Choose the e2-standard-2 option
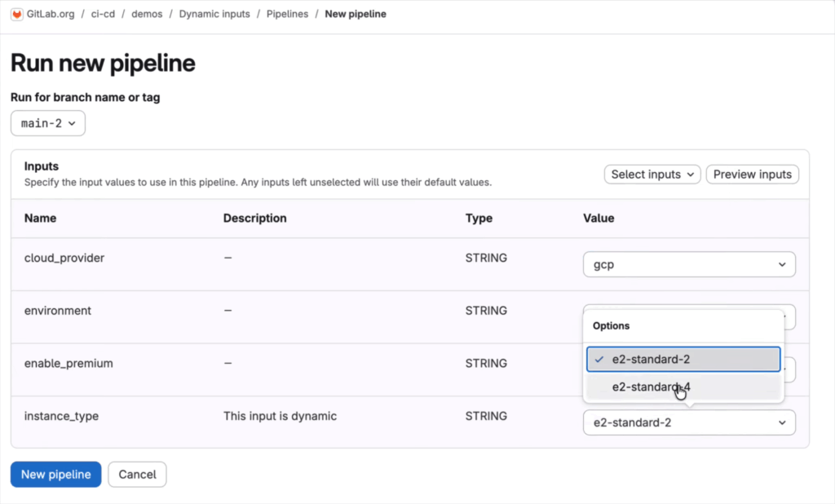Image resolution: width=835 pixels, height=504 pixels. 683,359
